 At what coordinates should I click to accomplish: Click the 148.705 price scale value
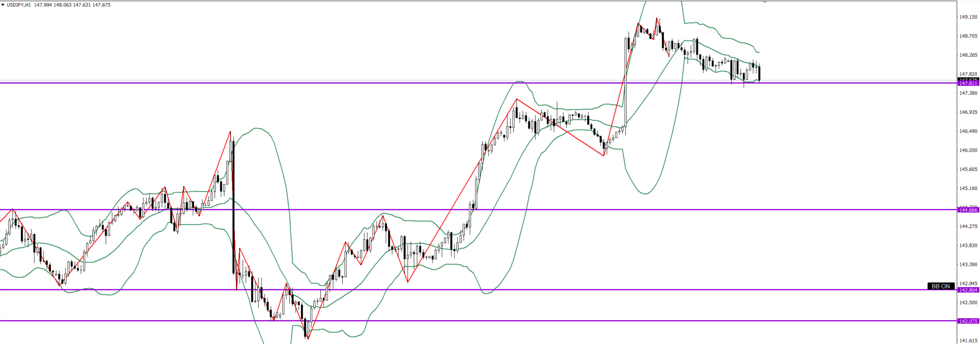coord(968,36)
